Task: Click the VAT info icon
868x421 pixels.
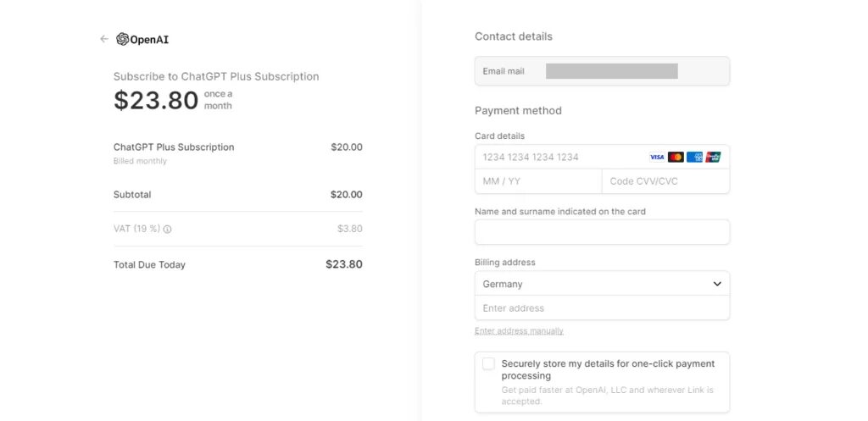Action: click(167, 229)
